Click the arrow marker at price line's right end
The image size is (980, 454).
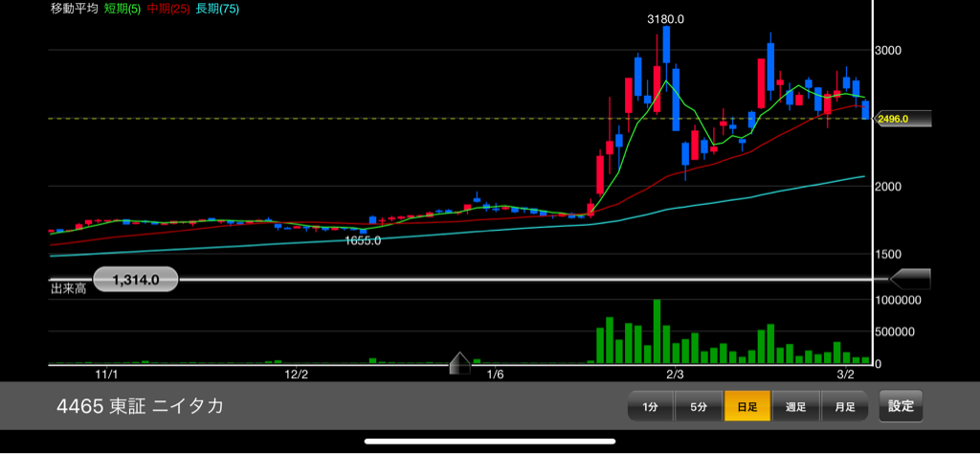[910, 279]
